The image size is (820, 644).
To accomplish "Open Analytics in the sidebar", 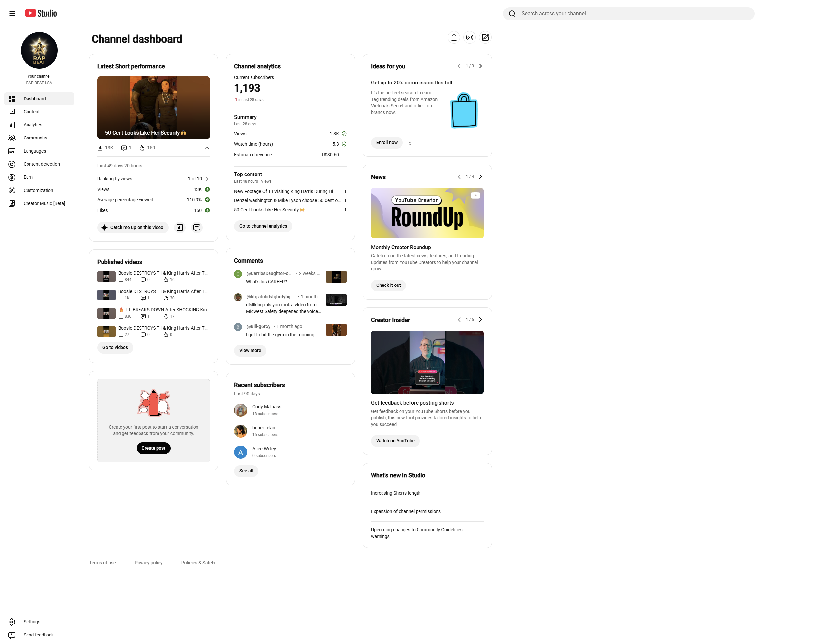I will [x=39, y=125].
